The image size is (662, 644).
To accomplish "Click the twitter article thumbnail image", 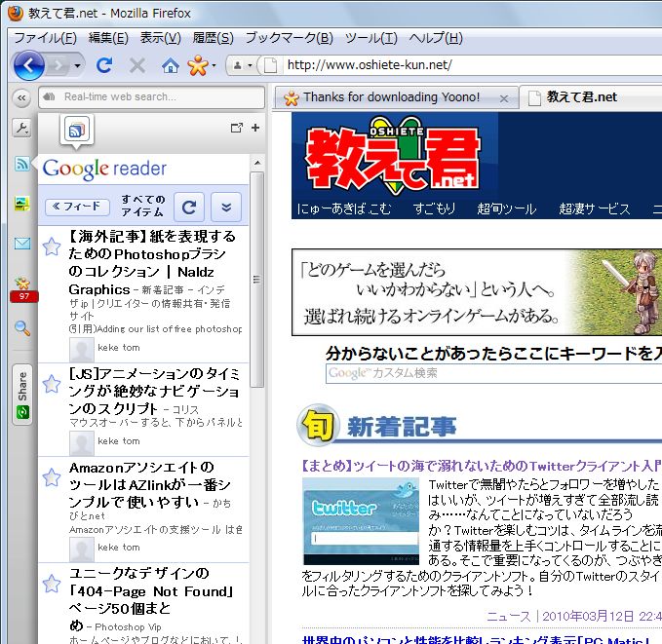I will tap(361, 521).
